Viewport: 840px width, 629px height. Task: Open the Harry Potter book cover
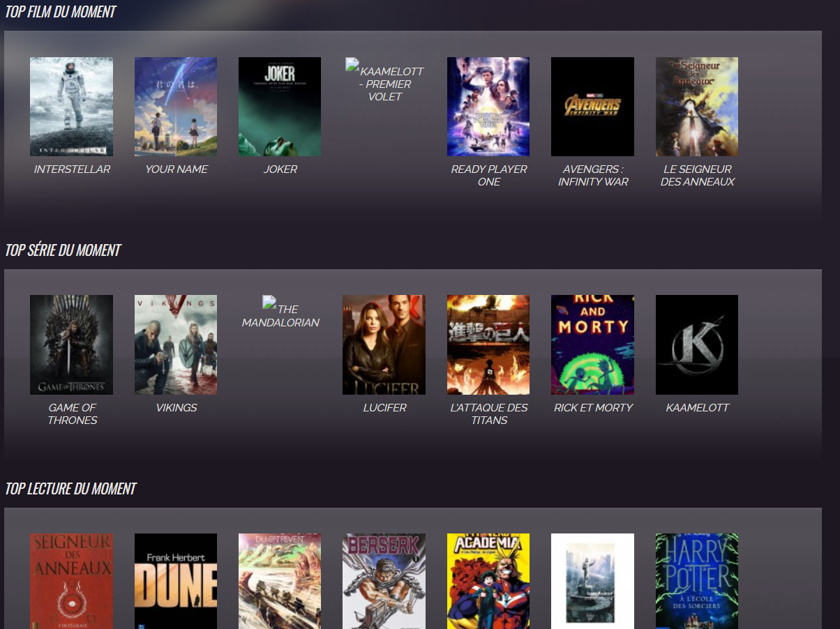click(x=697, y=581)
